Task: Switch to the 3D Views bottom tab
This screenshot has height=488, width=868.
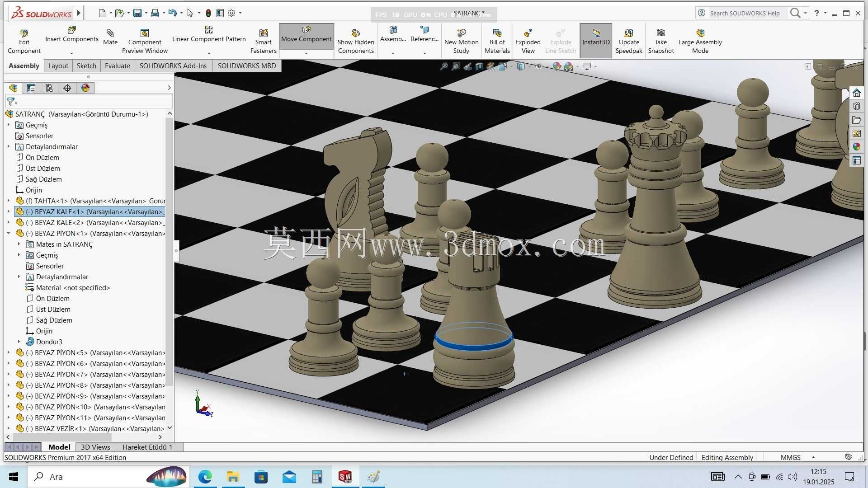Action: [x=95, y=447]
